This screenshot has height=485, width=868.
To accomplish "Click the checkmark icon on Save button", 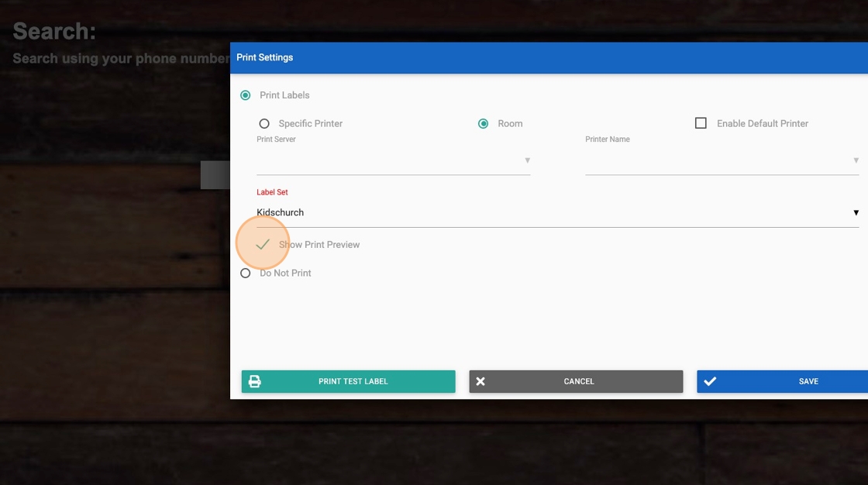I will click(x=710, y=381).
